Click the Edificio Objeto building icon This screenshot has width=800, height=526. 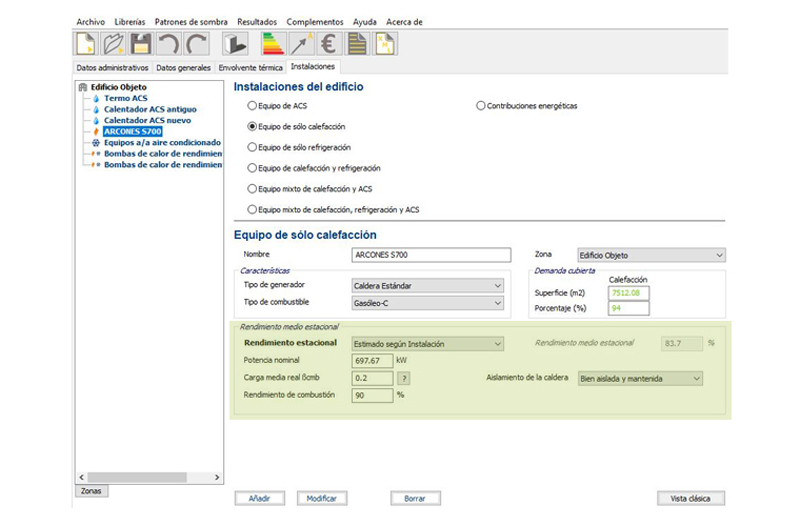tap(83, 87)
